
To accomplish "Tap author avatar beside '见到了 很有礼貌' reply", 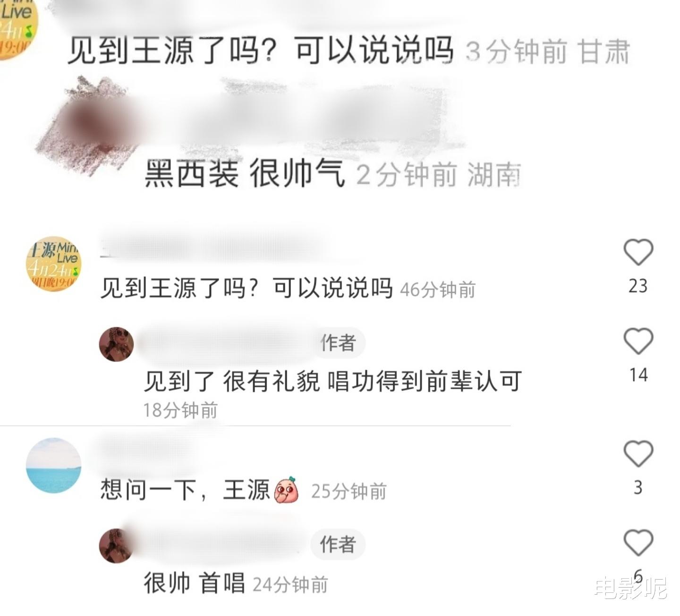I will [x=116, y=344].
